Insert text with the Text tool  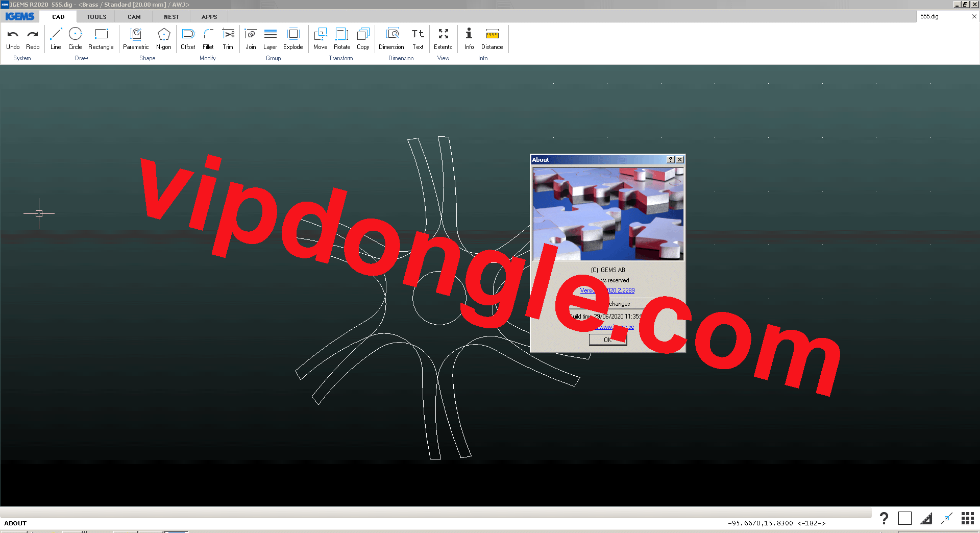(x=418, y=39)
